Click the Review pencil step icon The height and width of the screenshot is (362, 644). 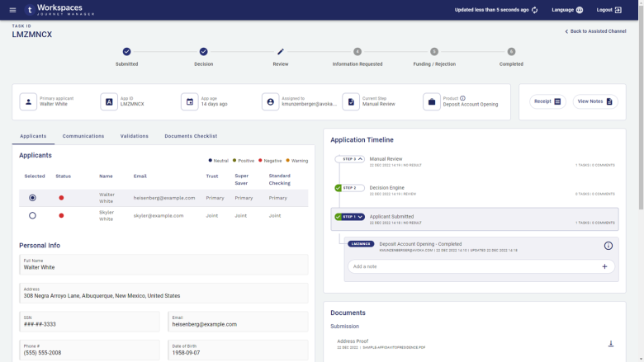pyautogui.click(x=281, y=52)
